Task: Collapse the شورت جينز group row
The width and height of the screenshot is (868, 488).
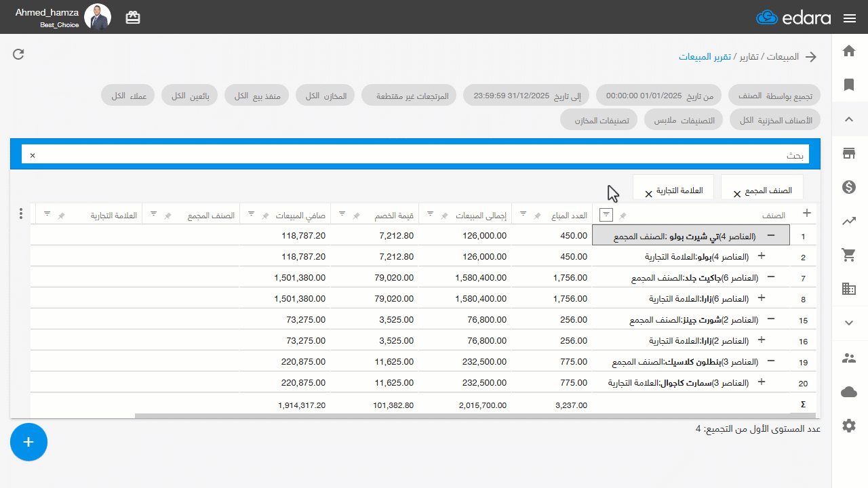Action: [771, 319]
